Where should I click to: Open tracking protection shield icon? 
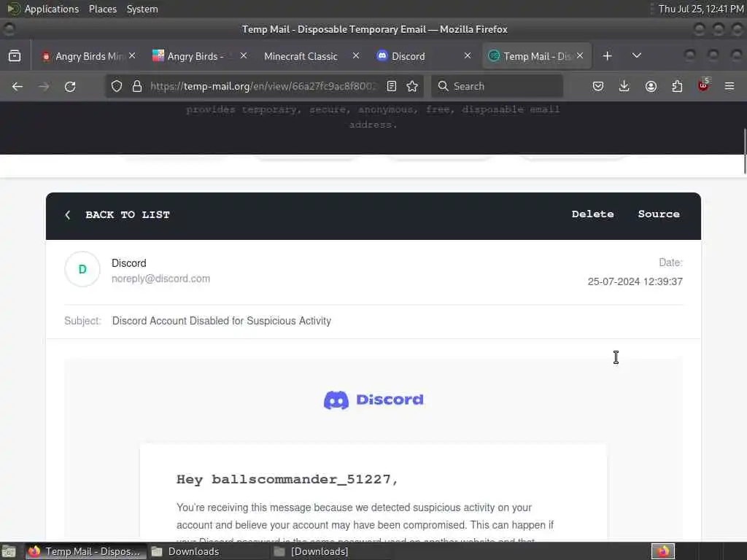(117, 86)
